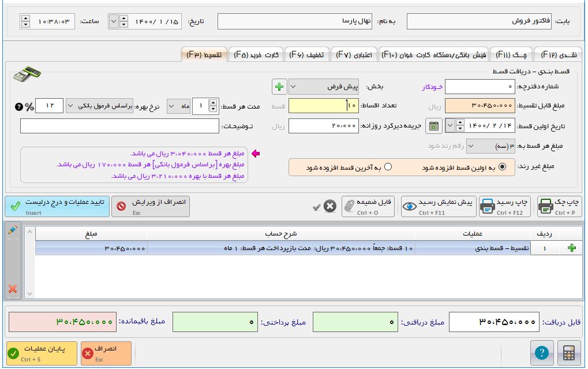The width and height of the screenshot is (588, 369).
Task: Select 'به آخرین قسط افزوده شود' radio option
Action: pos(388,167)
